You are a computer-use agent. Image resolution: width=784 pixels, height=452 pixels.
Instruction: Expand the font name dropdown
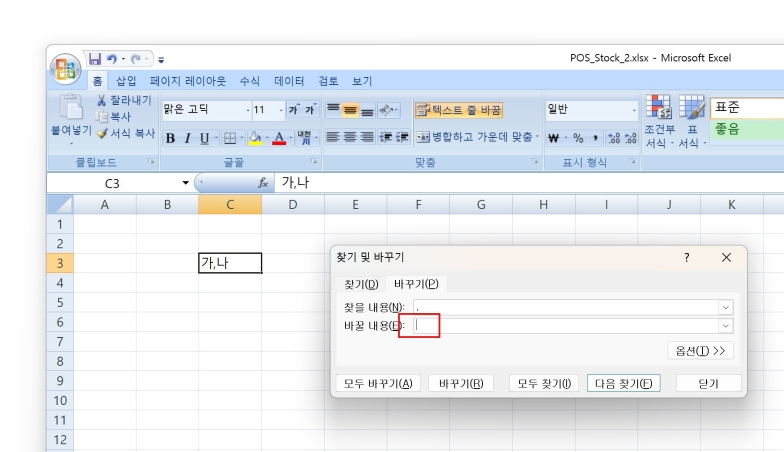[x=246, y=110]
